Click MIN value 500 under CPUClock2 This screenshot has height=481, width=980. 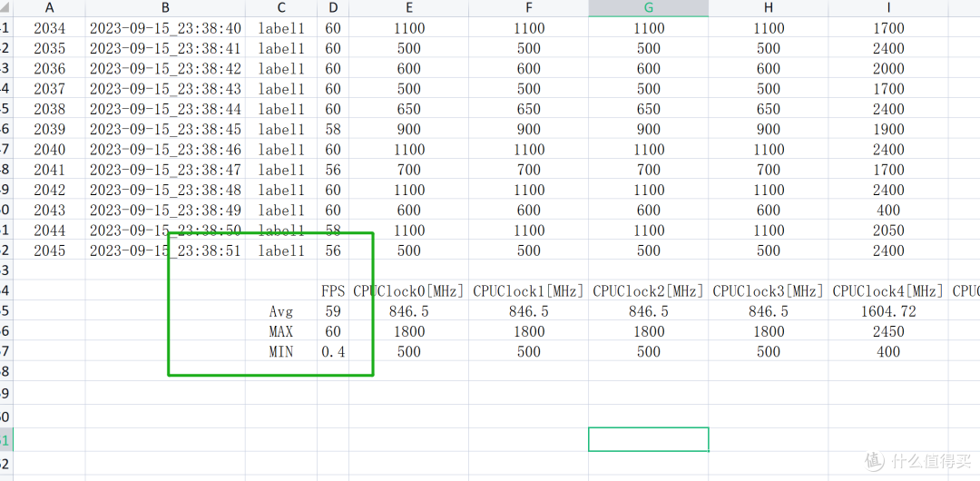pyautogui.click(x=649, y=351)
